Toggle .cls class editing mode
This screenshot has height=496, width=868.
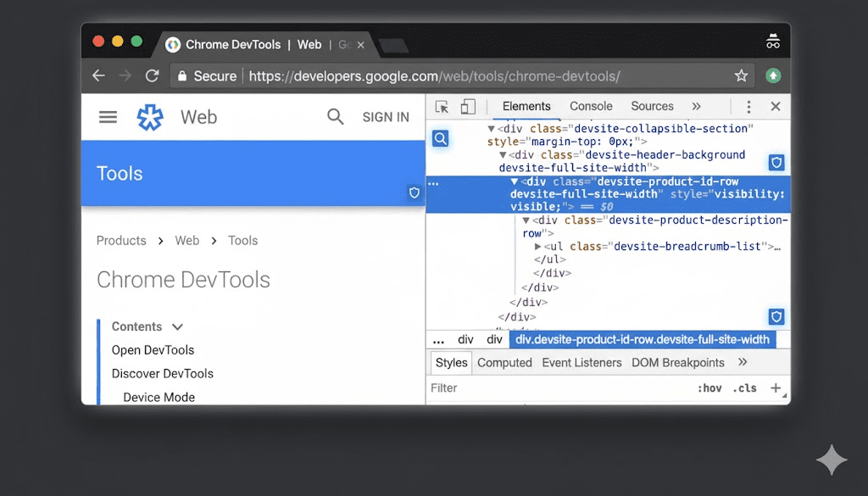(x=745, y=387)
